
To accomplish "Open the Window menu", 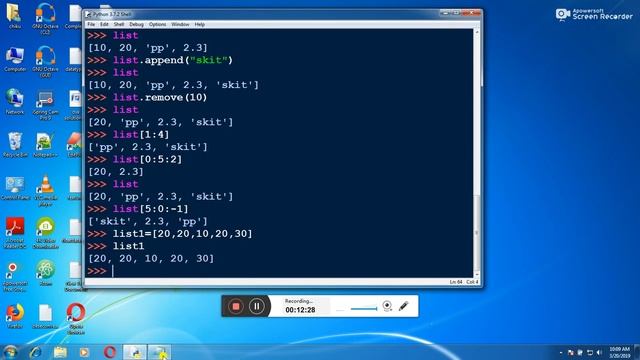I will 180,24.
